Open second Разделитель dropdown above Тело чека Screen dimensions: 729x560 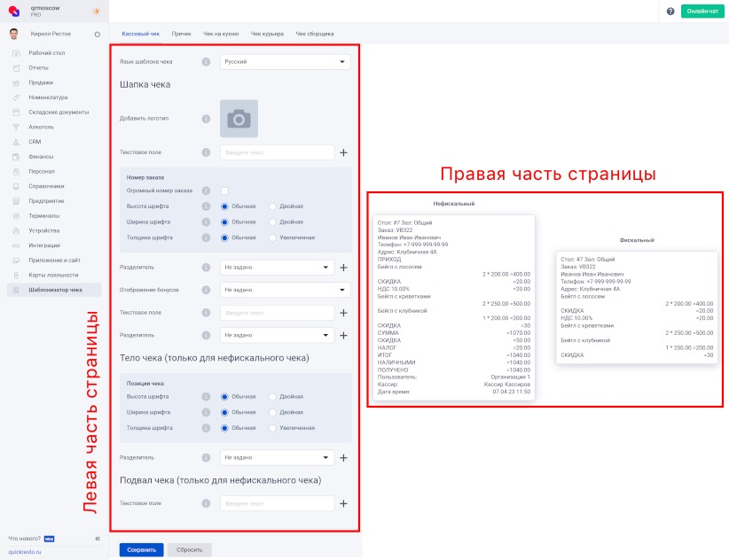point(277,335)
